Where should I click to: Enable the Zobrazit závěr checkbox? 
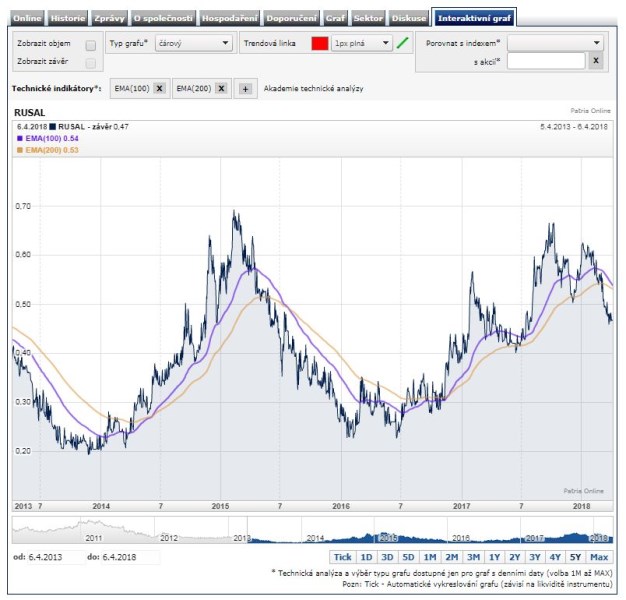click(91, 61)
